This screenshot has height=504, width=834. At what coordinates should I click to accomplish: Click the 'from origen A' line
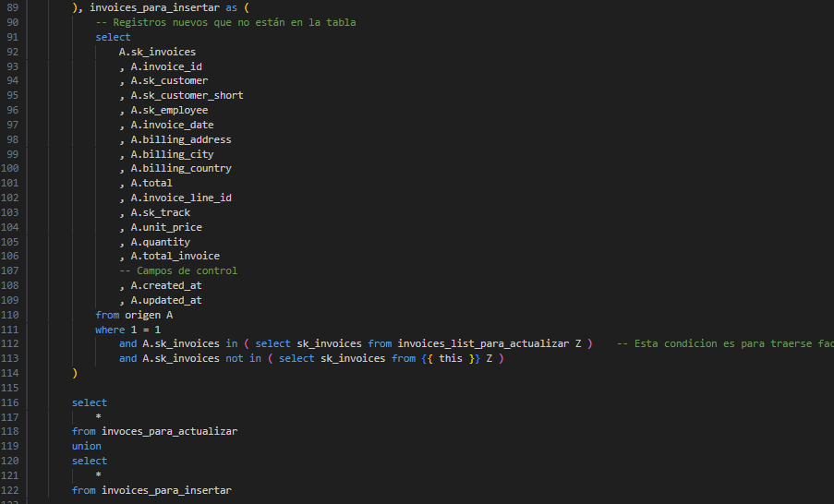click(x=134, y=315)
